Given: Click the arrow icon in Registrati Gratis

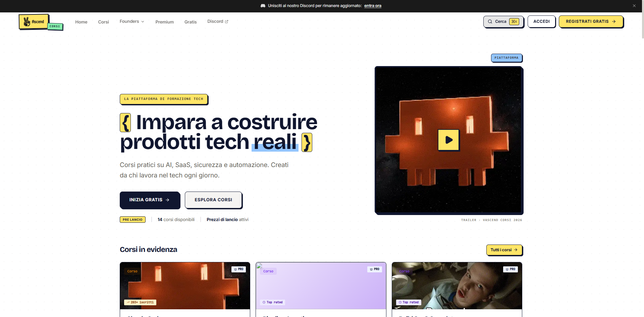Looking at the screenshot, I should click(x=614, y=21).
